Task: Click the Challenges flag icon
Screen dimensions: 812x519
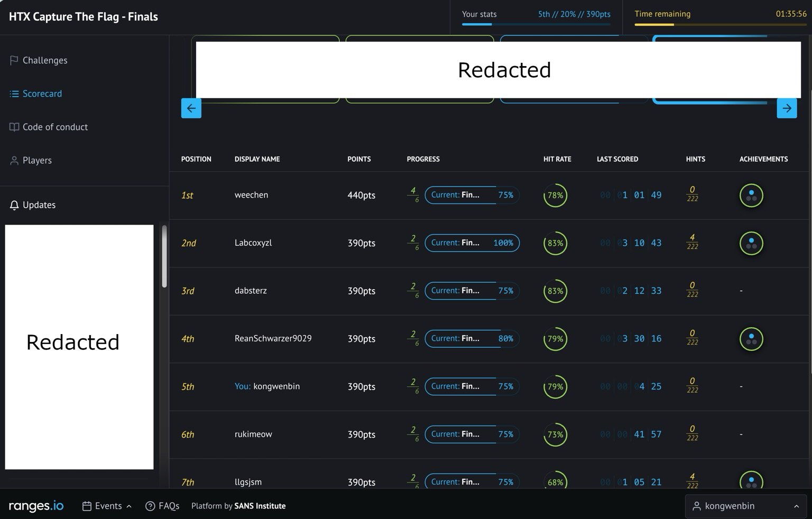Action: coord(14,60)
